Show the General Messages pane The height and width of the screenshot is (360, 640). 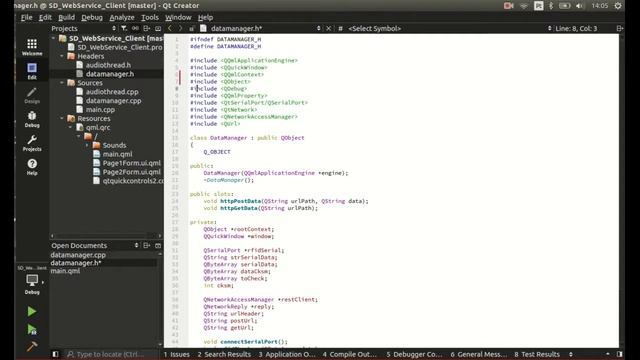(x=478, y=354)
